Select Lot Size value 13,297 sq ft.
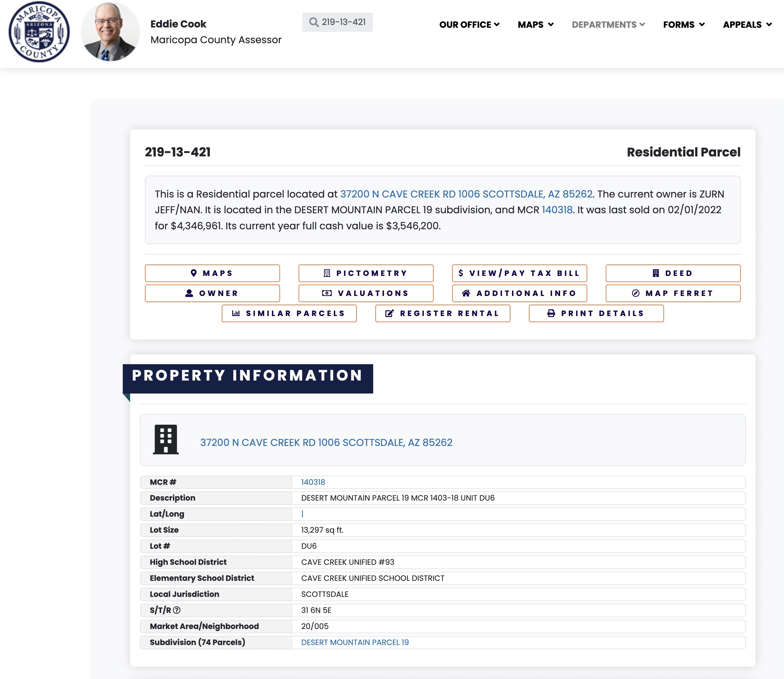The height and width of the screenshot is (679, 784). coord(323,530)
